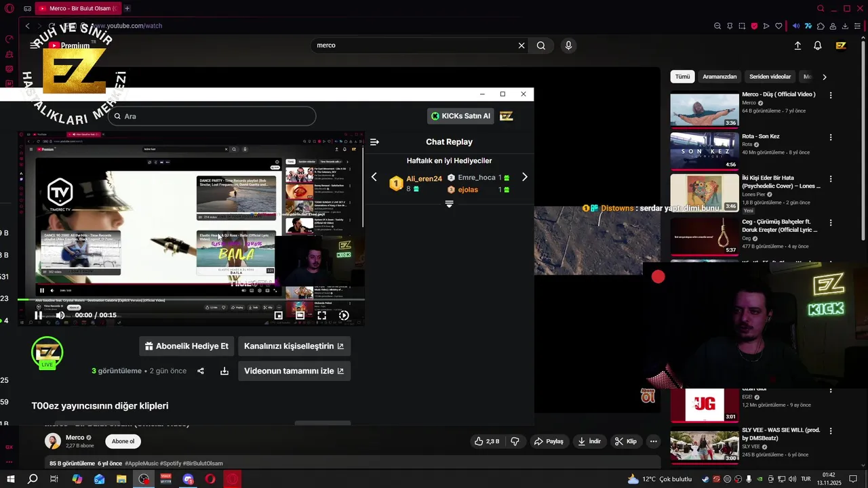Dislike the Merco video
868x488 pixels.
tap(515, 441)
